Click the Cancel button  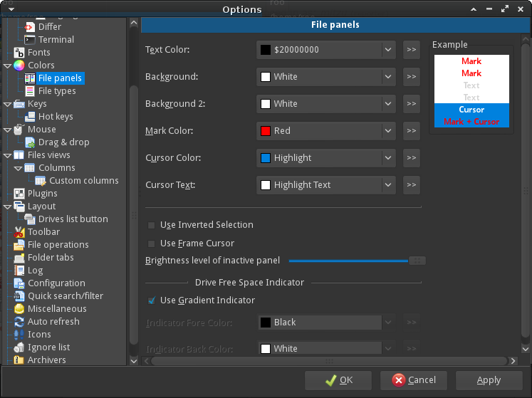click(414, 380)
